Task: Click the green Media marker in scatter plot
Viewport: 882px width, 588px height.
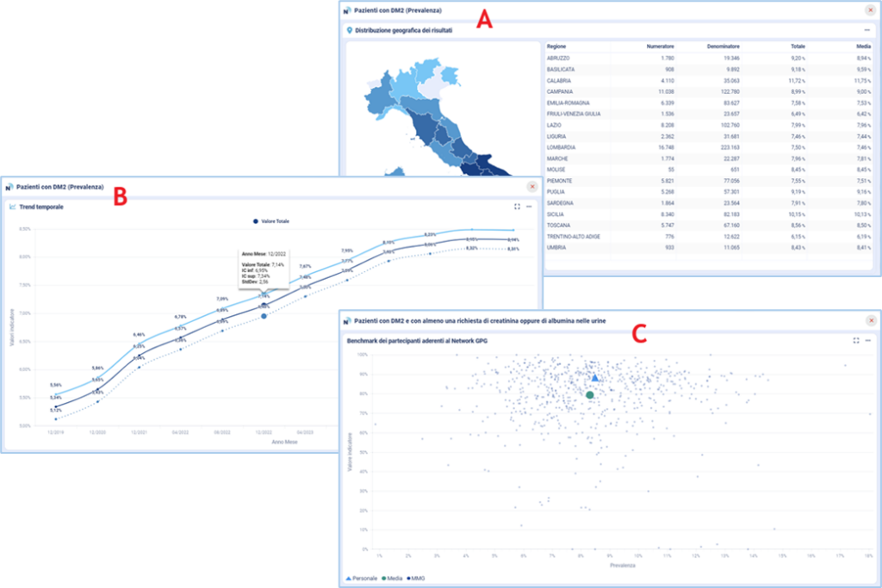Action: coord(589,395)
